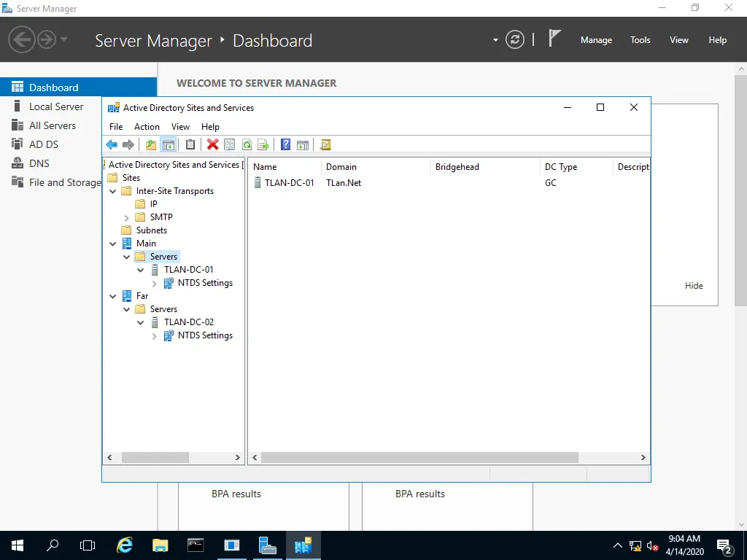
Task: Select Dashboard in the Server Manager sidebar
Action: pos(79,87)
